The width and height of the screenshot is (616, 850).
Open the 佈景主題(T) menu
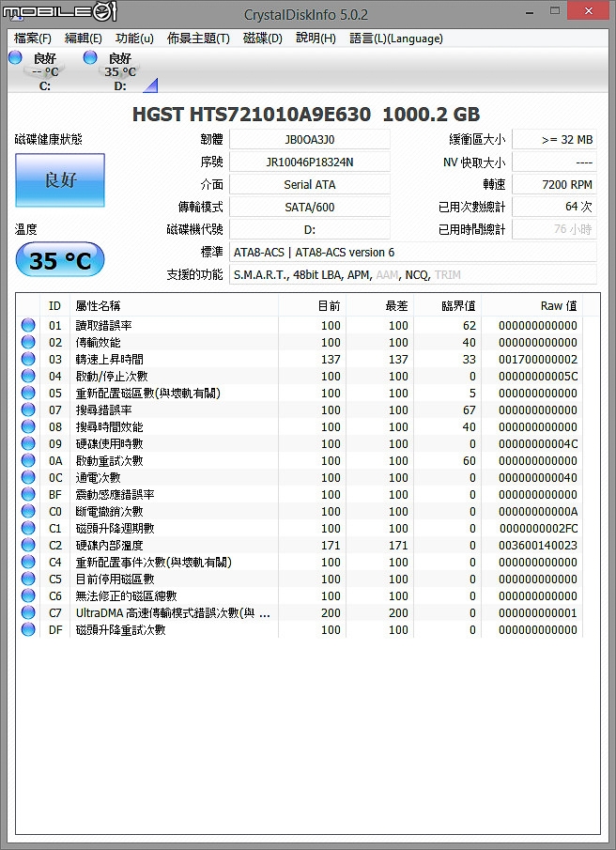[x=198, y=39]
